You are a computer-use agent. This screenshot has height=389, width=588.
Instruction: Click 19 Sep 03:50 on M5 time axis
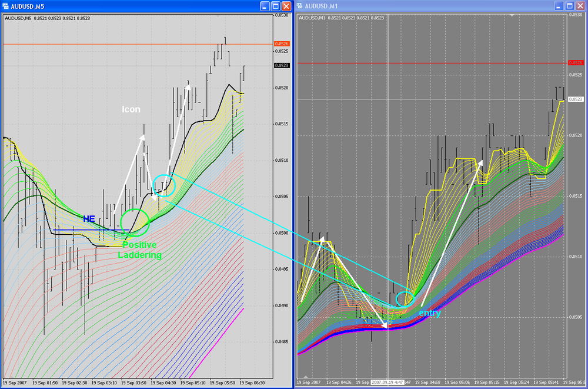tap(134, 383)
